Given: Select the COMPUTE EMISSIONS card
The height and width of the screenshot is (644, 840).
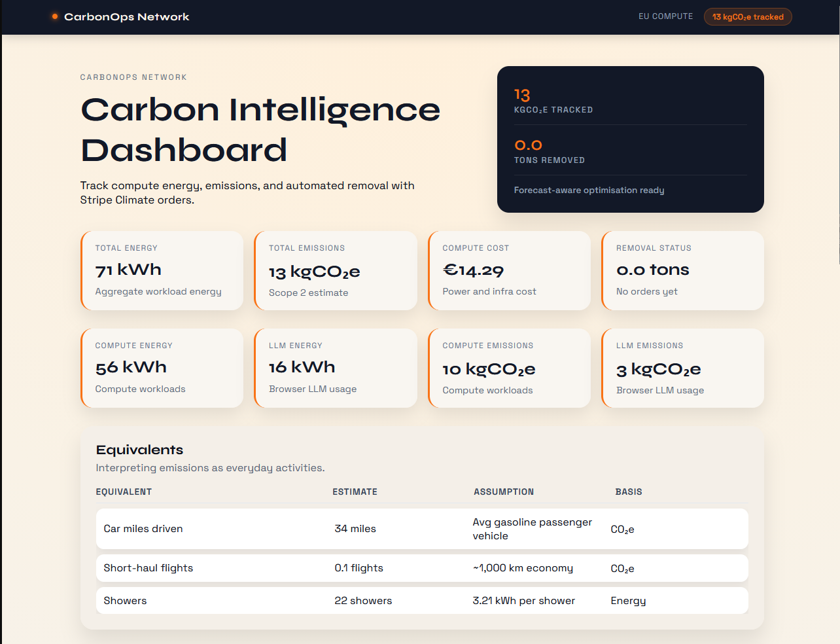Looking at the screenshot, I should click(x=509, y=367).
